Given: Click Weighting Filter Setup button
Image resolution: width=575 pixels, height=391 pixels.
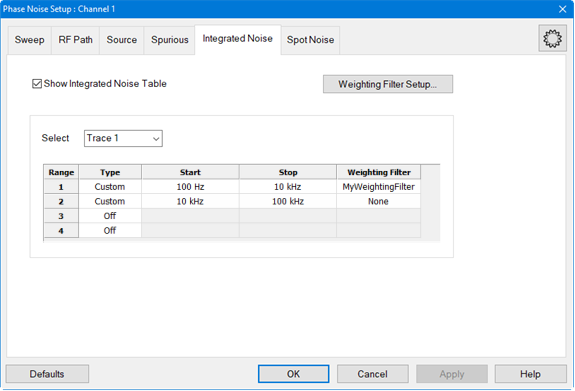Looking at the screenshot, I should coord(388,84).
